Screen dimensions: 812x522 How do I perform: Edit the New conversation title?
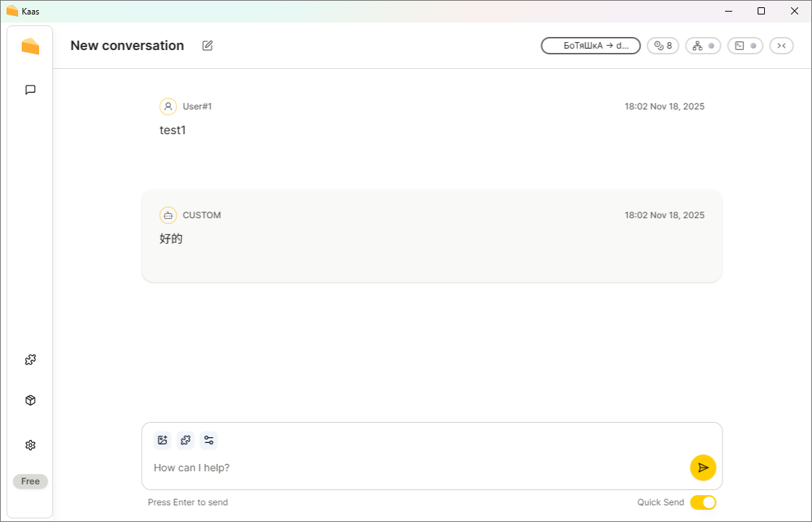(x=207, y=46)
